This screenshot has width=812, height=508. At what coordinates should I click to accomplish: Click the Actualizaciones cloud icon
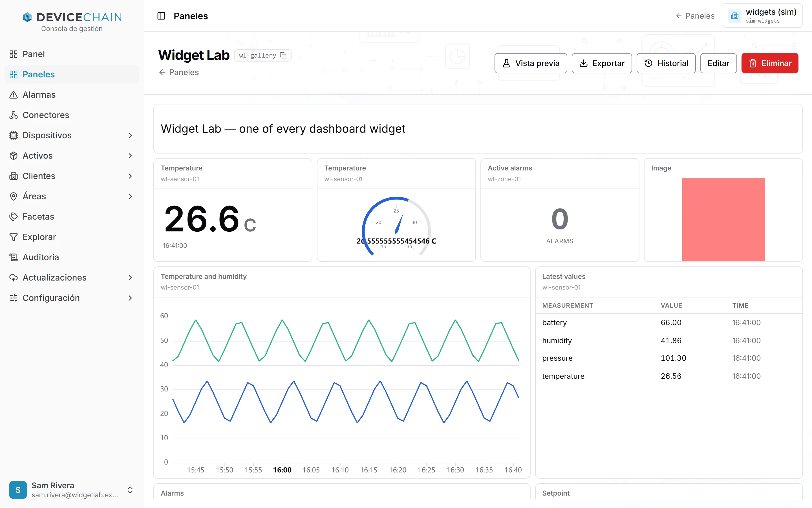pyautogui.click(x=14, y=277)
